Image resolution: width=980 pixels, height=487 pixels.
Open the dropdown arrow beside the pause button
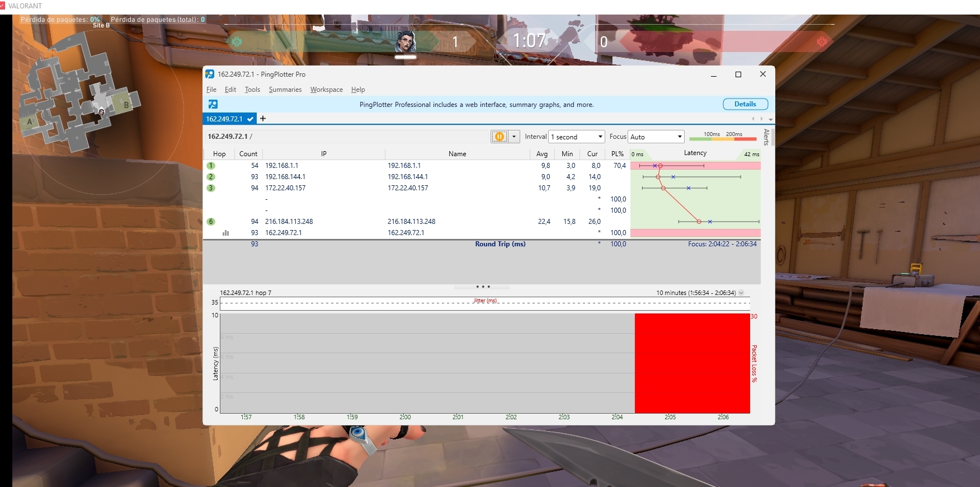[514, 137]
